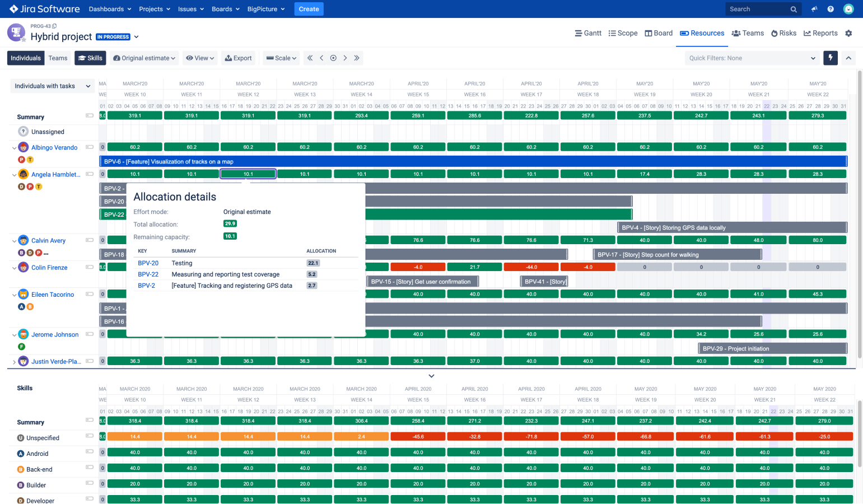Click the Eileen Tacorino avatar
Image resolution: width=863 pixels, height=504 pixels.
pos(23,294)
